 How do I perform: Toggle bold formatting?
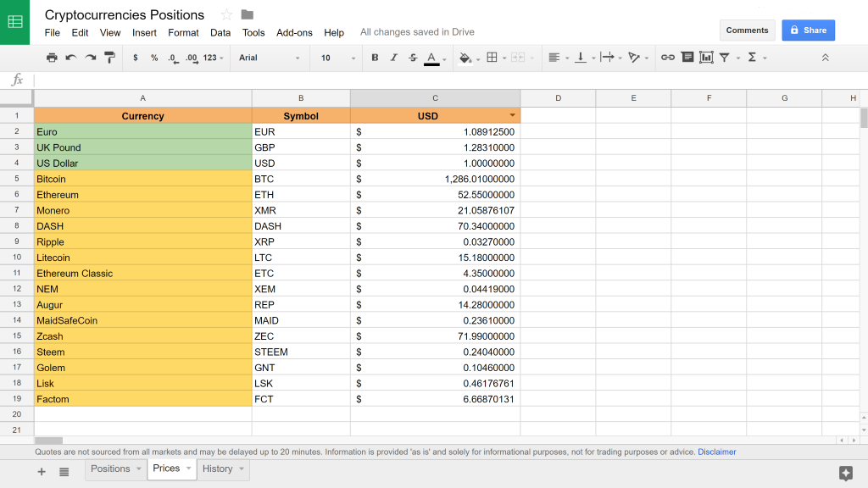click(375, 58)
